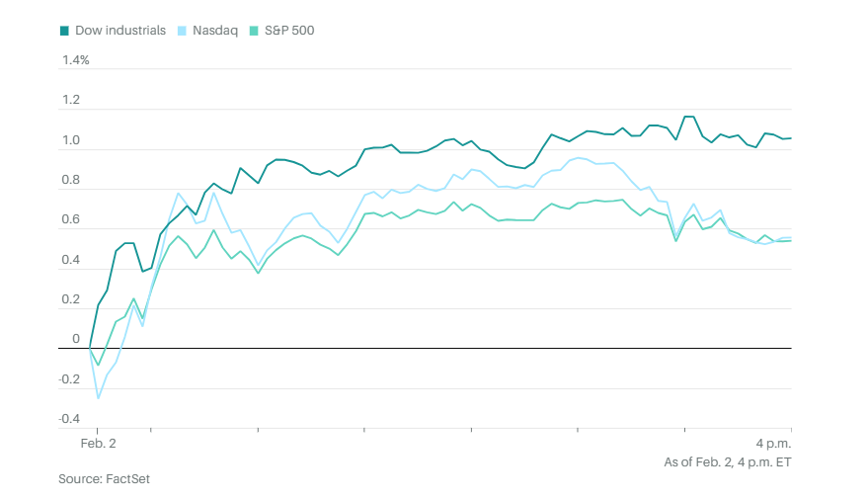Click the positive 0.2 y-axis label
The image size is (868, 500).
tap(71, 299)
